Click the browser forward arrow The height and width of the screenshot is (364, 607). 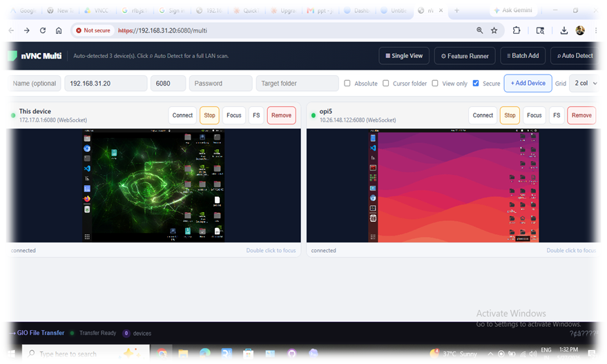(27, 30)
